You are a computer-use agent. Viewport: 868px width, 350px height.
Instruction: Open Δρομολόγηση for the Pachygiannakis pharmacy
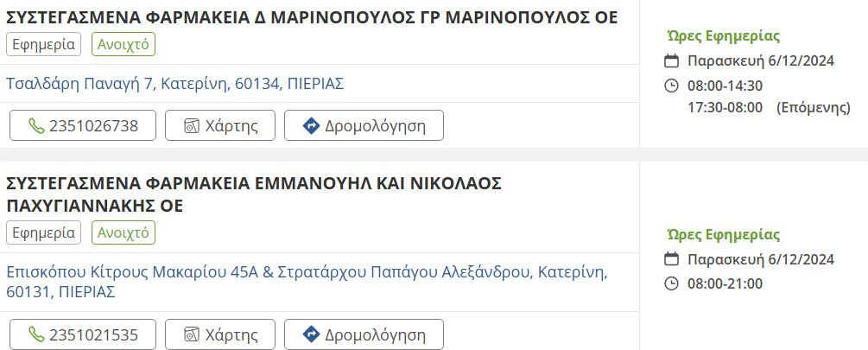click(364, 334)
